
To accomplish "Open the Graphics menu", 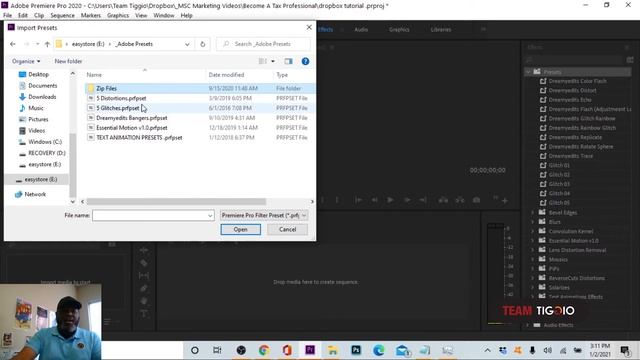I will click(x=118, y=16).
